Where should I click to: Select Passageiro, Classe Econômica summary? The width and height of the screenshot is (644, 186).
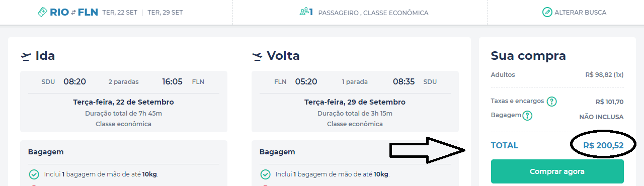click(373, 13)
